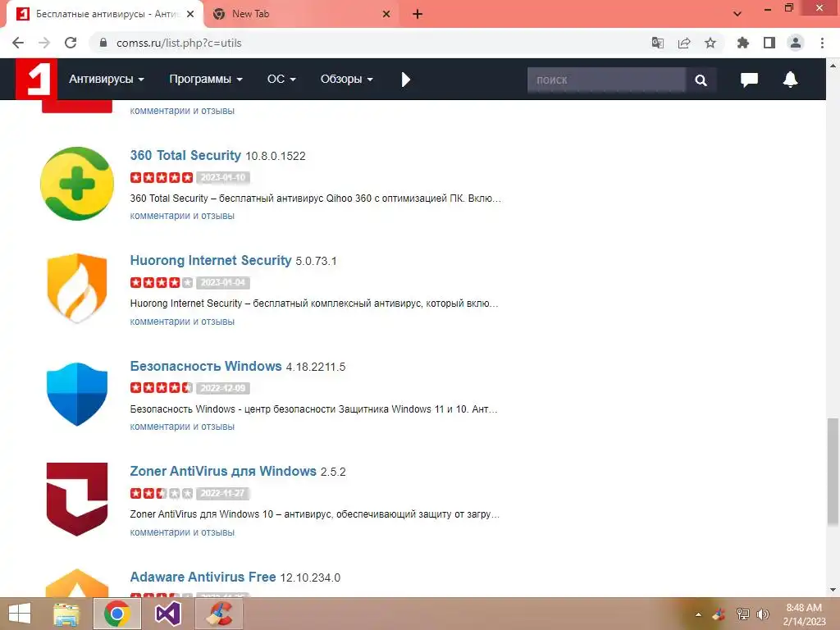
Task: Click the Comss red logo icon
Action: click(x=36, y=79)
